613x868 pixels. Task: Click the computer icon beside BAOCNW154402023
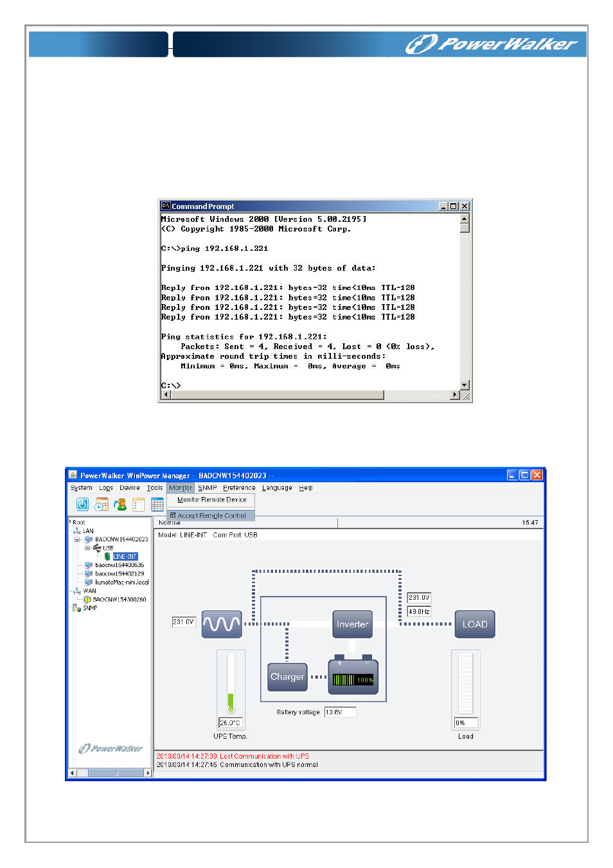89,539
